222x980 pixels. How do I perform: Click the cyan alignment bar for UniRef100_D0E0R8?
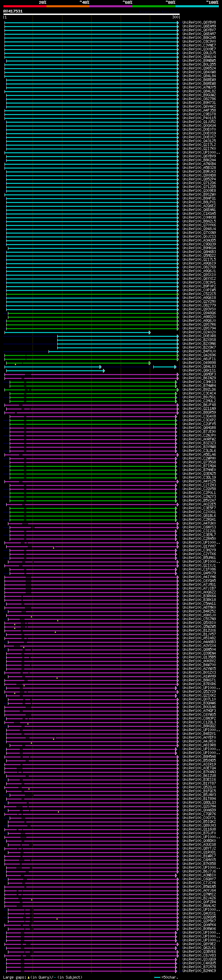(118, 336)
